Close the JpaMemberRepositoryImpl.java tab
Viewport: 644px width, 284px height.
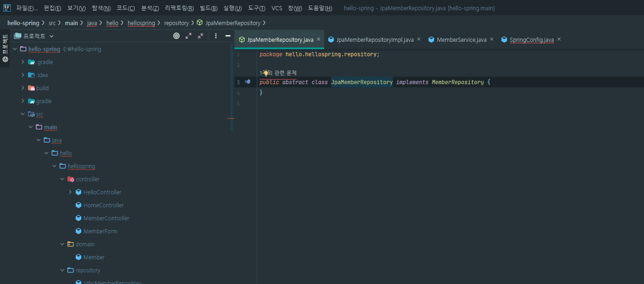(419, 40)
